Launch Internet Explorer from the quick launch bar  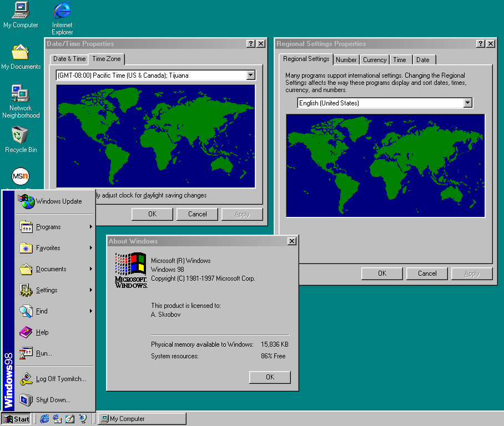click(x=44, y=419)
